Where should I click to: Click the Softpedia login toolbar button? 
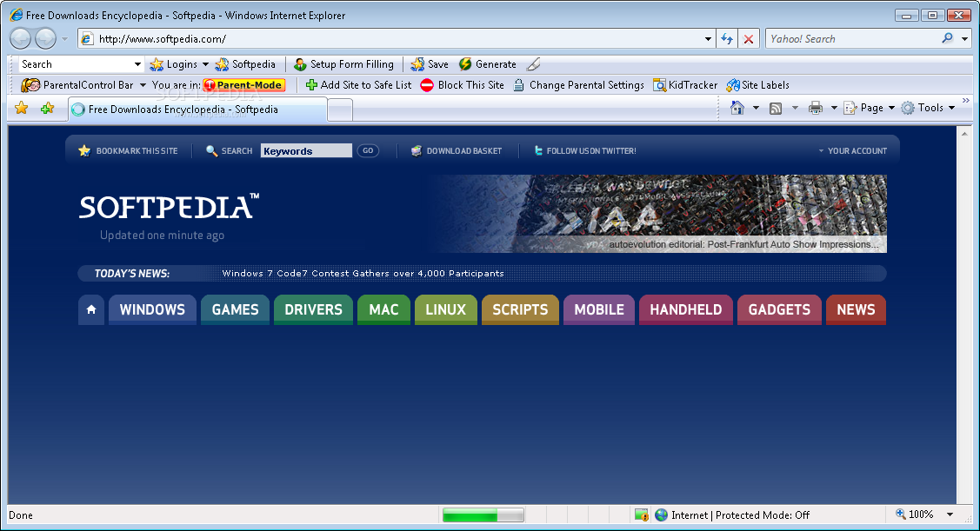click(x=245, y=64)
